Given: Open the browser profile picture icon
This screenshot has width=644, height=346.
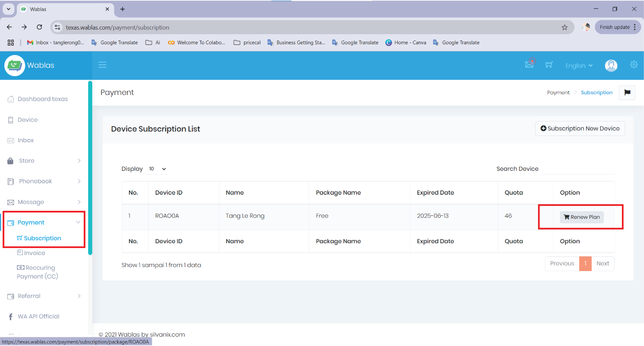Looking at the screenshot, I should coord(586,27).
